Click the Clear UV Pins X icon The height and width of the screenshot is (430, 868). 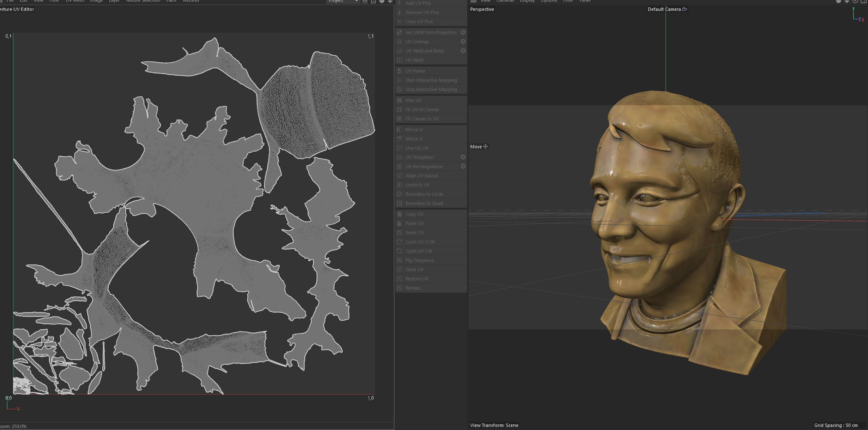pyautogui.click(x=399, y=21)
